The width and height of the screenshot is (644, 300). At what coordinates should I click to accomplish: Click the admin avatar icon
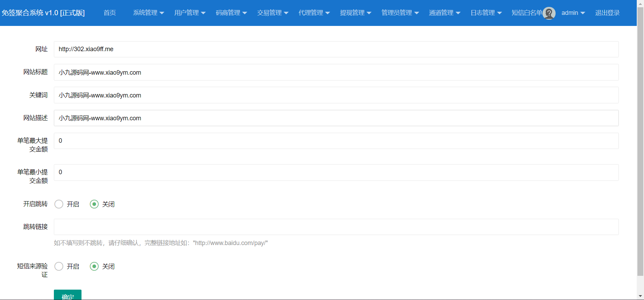[549, 13]
